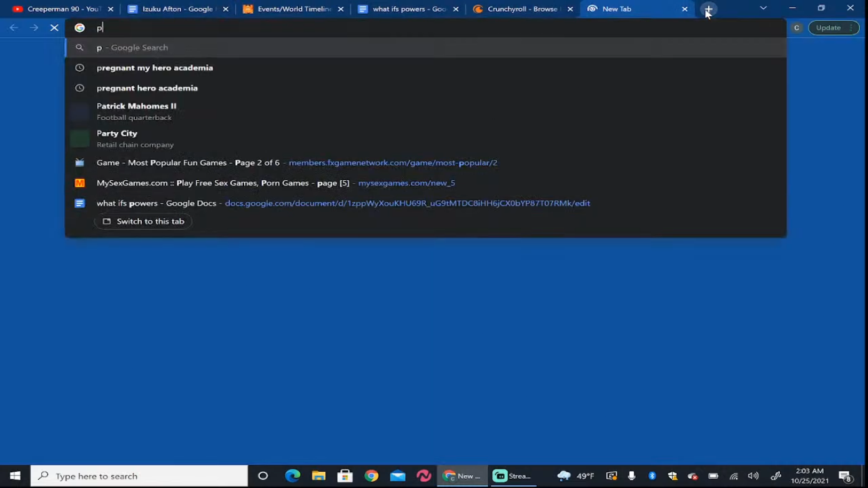The width and height of the screenshot is (868, 488).
Task: Close the Creeperman 90 YouTube tab
Action: (111, 9)
